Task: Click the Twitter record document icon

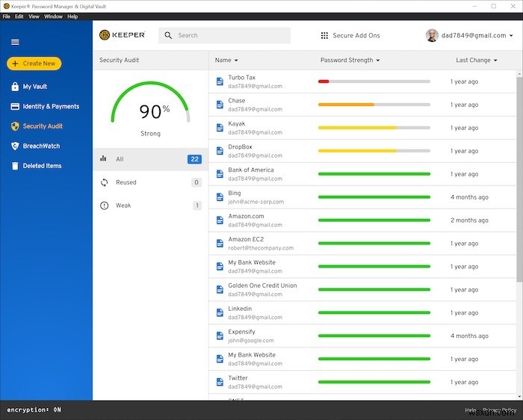Action: point(220,382)
